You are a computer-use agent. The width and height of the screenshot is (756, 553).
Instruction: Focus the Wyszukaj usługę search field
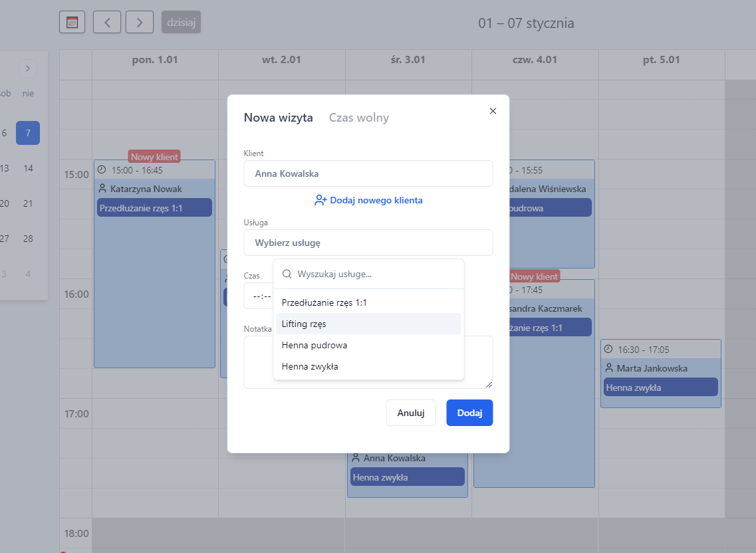(x=369, y=274)
